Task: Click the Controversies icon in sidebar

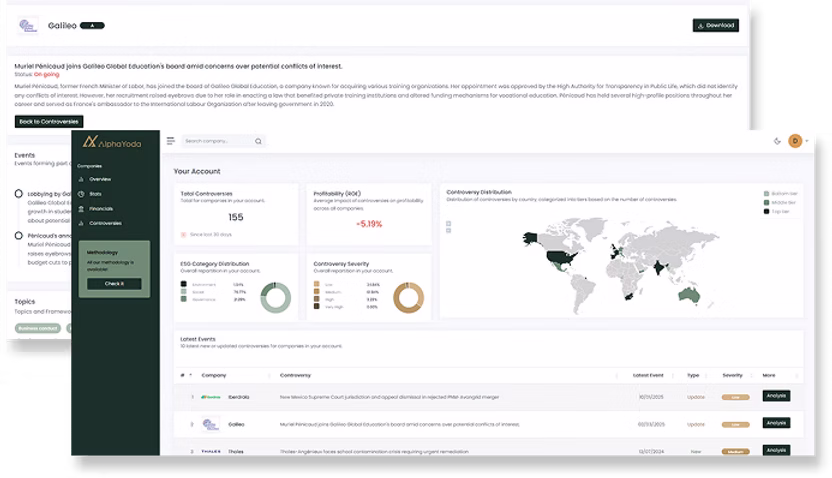Action: pyautogui.click(x=81, y=223)
